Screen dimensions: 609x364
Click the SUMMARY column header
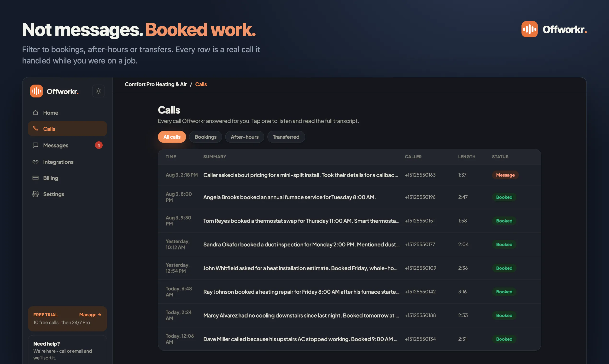[215, 157]
